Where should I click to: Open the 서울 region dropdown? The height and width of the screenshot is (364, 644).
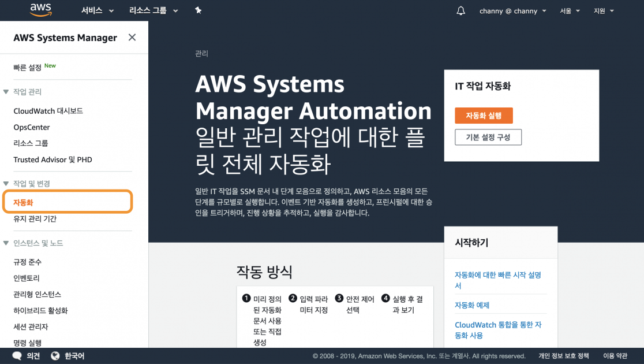[x=569, y=10]
